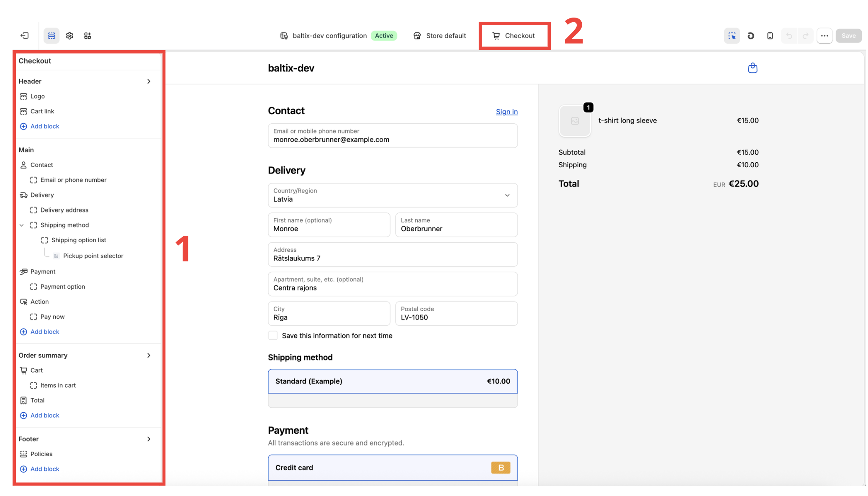Click the Email or mobile phone number field

[x=393, y=136]
